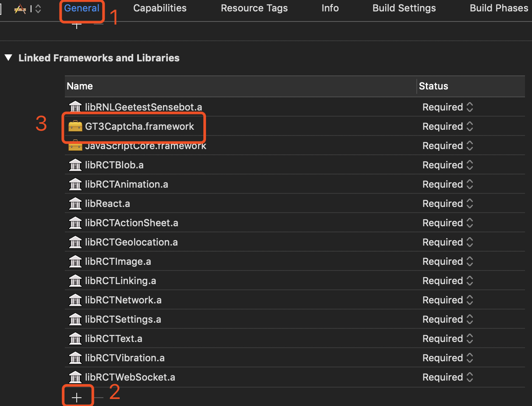Change status of JavaScriptCore.framework
532x406 pixels.
coord(448,146)
